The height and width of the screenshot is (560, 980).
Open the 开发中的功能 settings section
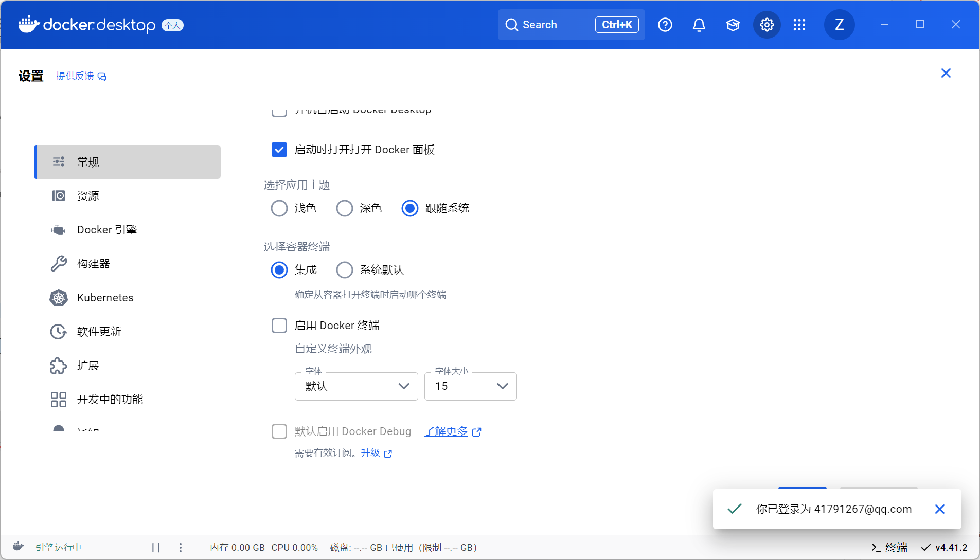point(128,400)
